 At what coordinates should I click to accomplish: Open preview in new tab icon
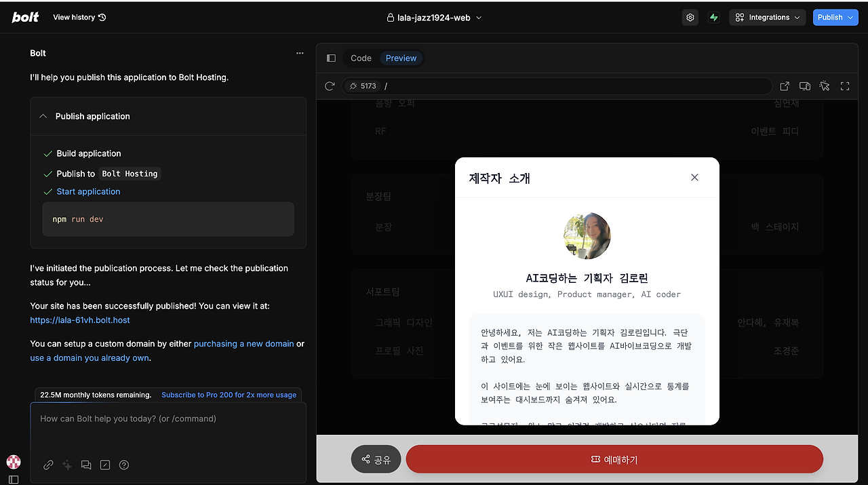tap(785, 86)
